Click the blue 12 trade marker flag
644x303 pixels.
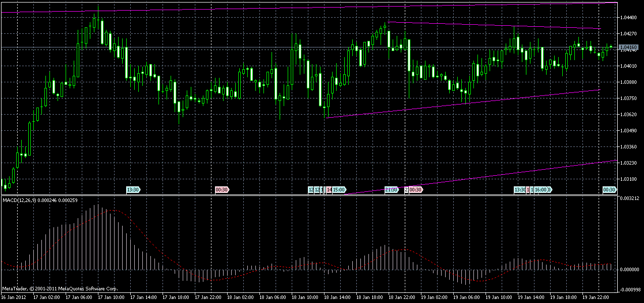tap(311, 190)
